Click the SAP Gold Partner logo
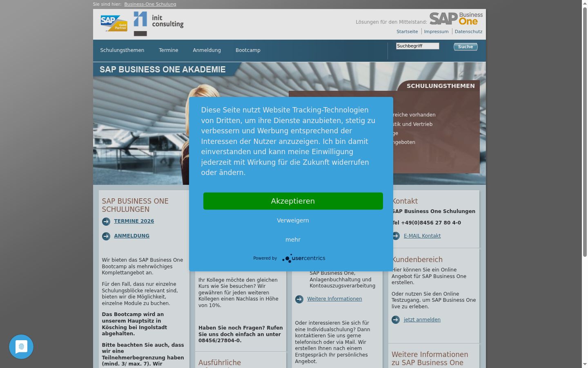This screenshot has height=368, width=588. [114, 23]
